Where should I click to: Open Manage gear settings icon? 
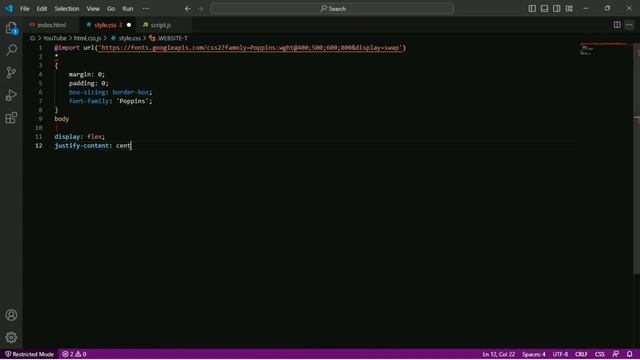[11, 337]
